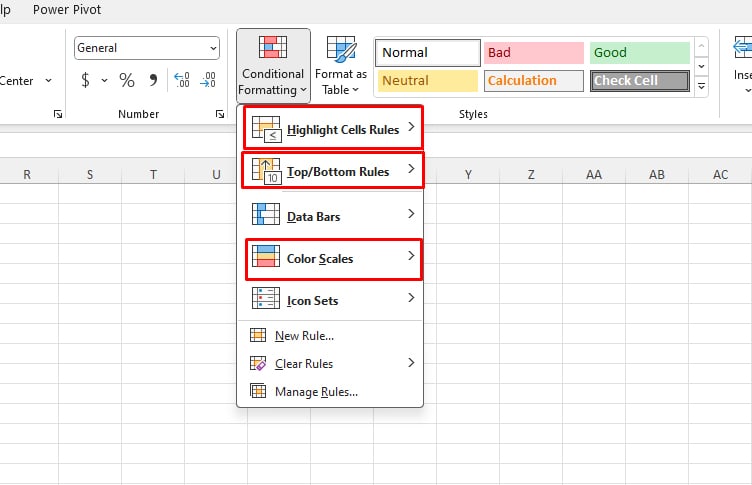Open the Conditional Formatting dropdown button
The width and height of the screenshot is (752, 485).
click(273, 66)
